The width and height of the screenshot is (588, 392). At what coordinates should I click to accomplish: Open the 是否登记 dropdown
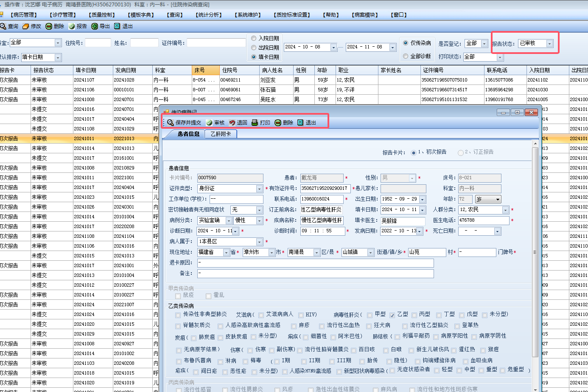(x=484, y=43)
